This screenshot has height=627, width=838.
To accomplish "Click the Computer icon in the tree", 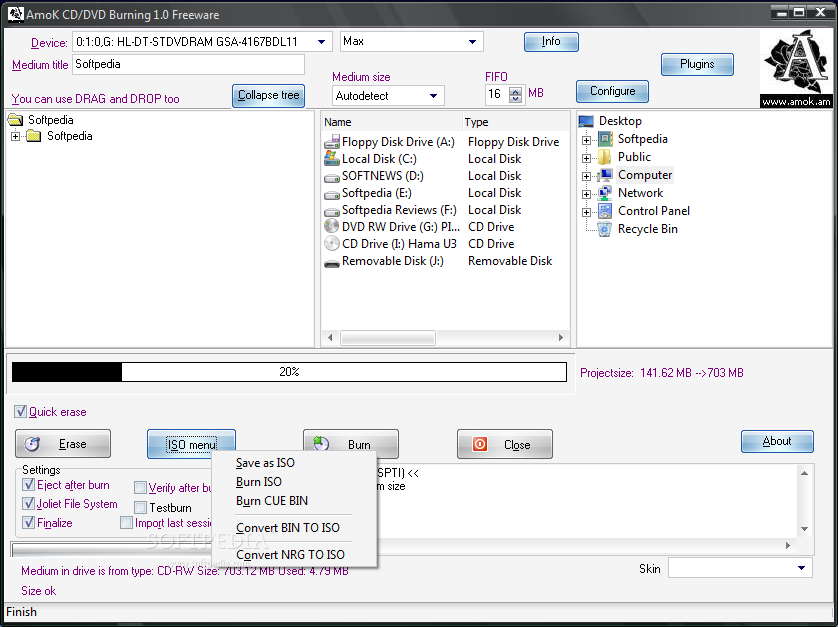I will pyautogui.click(x=605, y=175).
